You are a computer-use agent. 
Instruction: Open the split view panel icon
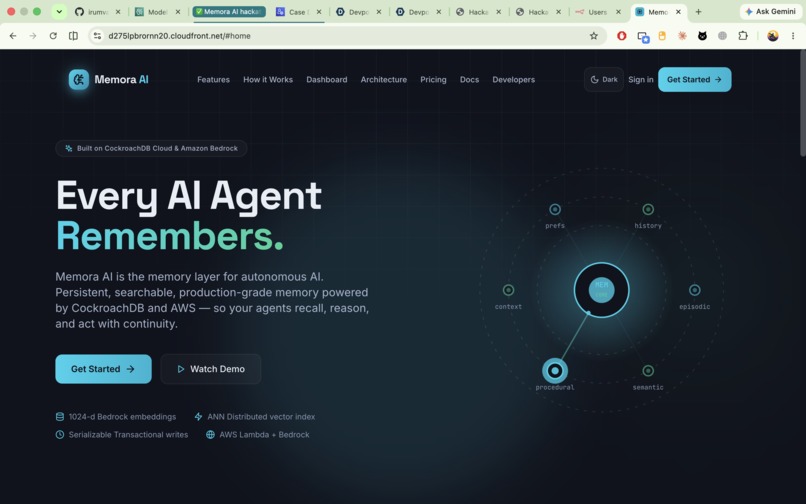click(74, 36)
